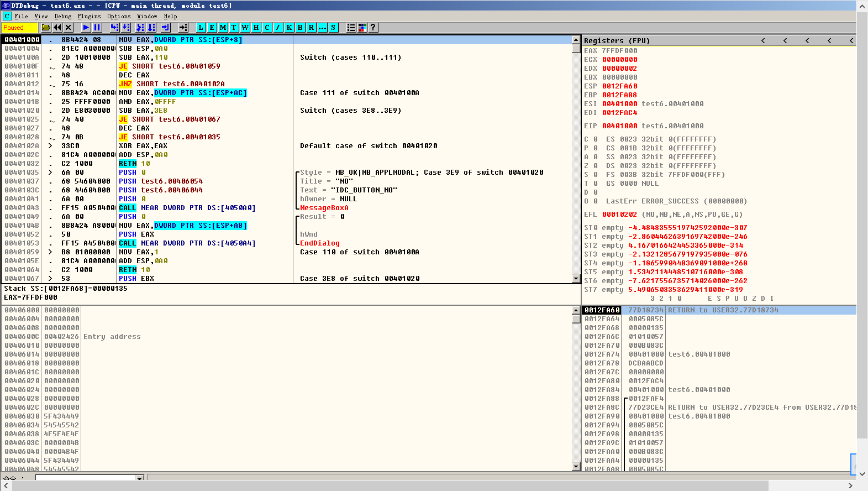Select the EFL flags register value 00010202
The width and height of the screenshot is (868, 491).
click(x=619, y=215)
